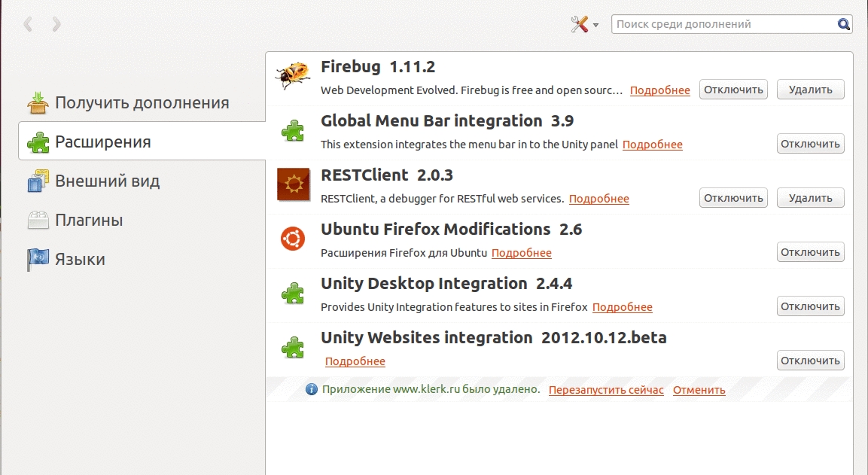Disable Unity Desktop Integration
The width and height of the screenshot is (868, 475).
coord(811,306)
